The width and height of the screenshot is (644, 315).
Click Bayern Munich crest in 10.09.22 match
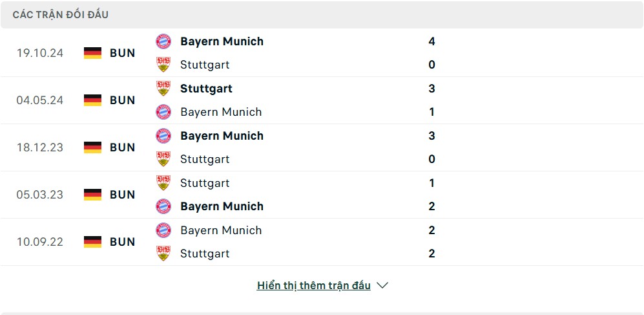pyautogui.click(x=163, y=230)
